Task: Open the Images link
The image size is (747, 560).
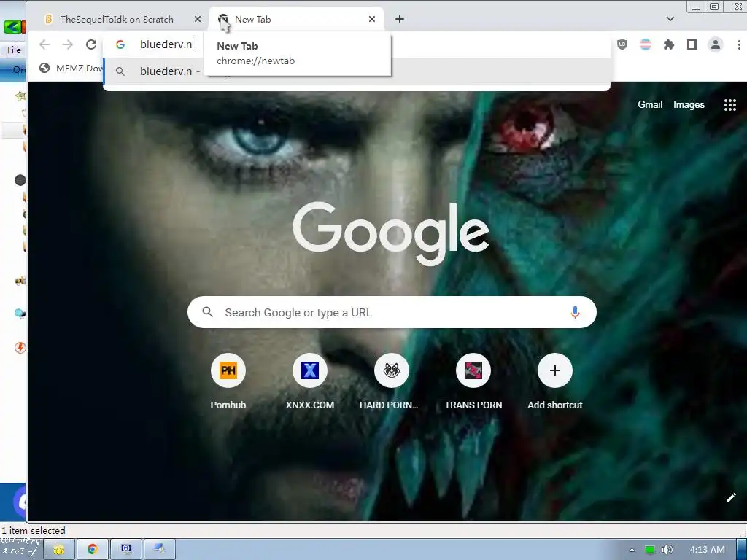Action: [x=689, y=105]
